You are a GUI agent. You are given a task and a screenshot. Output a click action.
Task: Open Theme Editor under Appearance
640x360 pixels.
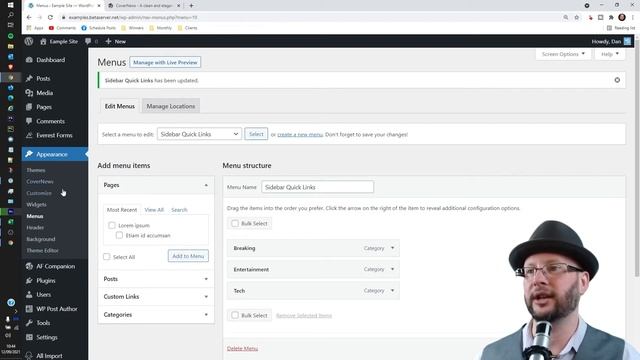point(42,251)
